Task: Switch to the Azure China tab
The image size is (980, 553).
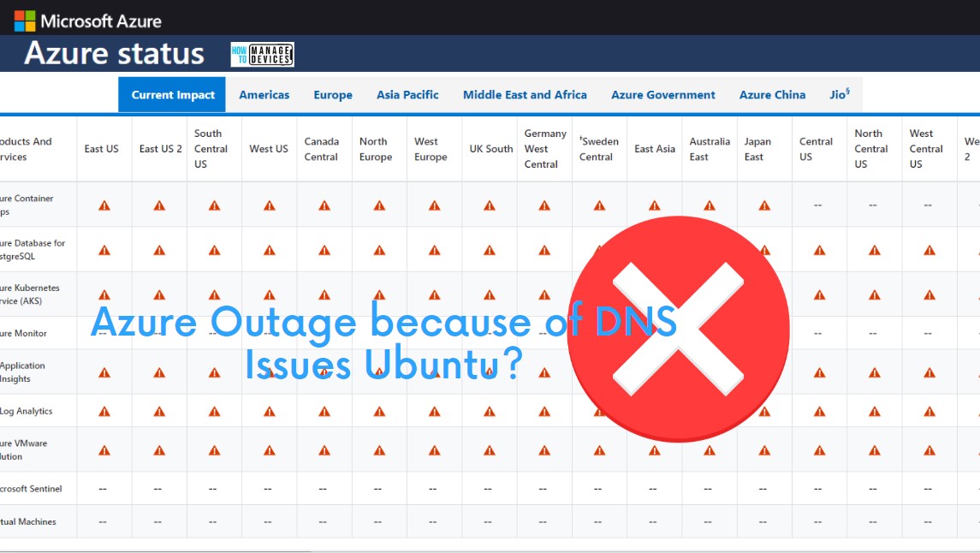Action: click(773, 95)
